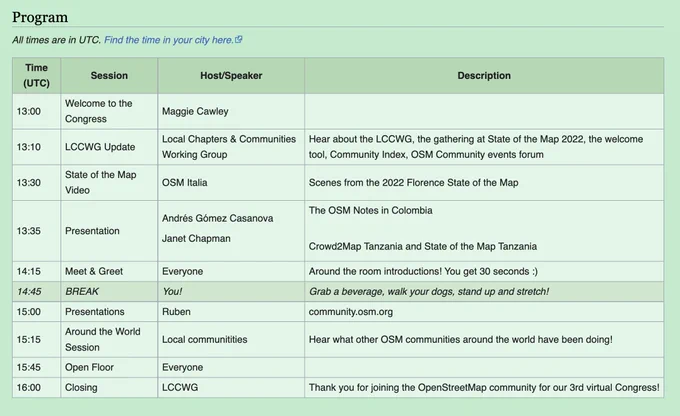Click the name 'Janet Chapman'
This screenshot has width=680, height=416.
[x=196, y=239]
